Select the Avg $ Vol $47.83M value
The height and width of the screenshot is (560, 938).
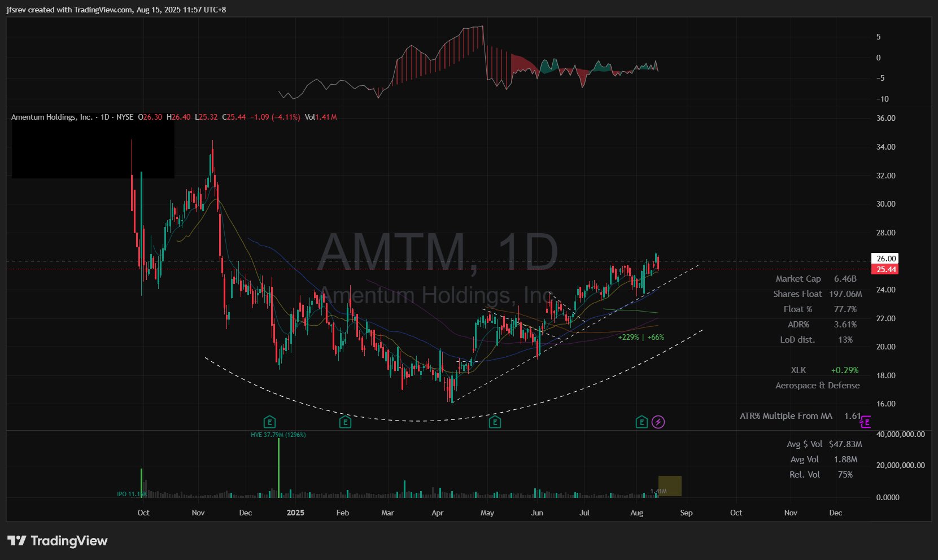pos(845,444)
